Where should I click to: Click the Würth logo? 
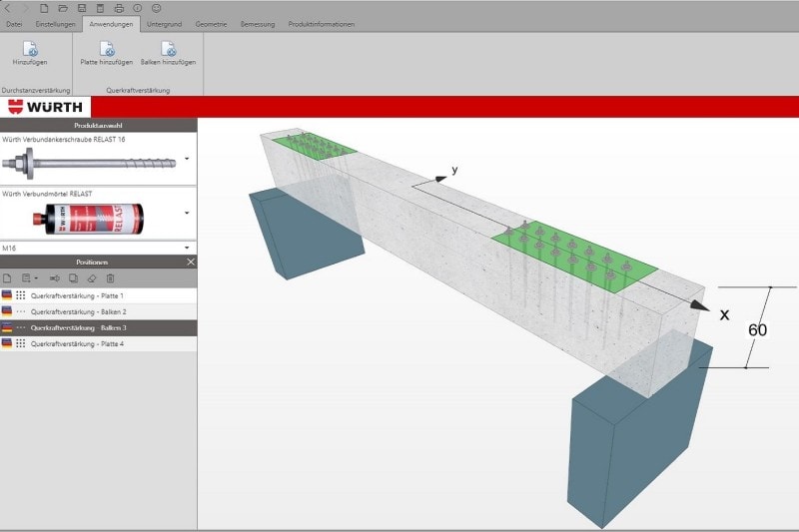(45, 107)
